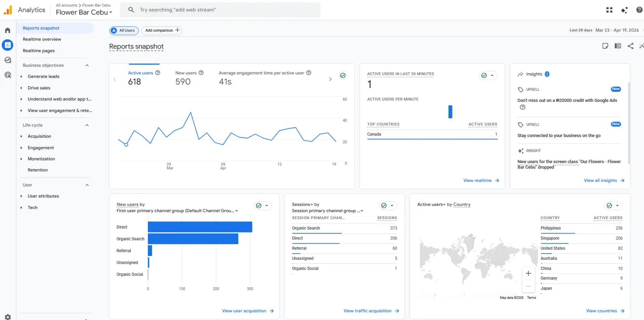Open the Explore icon in left rail
Screen dimensions: 644x320
[x=7, y=60]
